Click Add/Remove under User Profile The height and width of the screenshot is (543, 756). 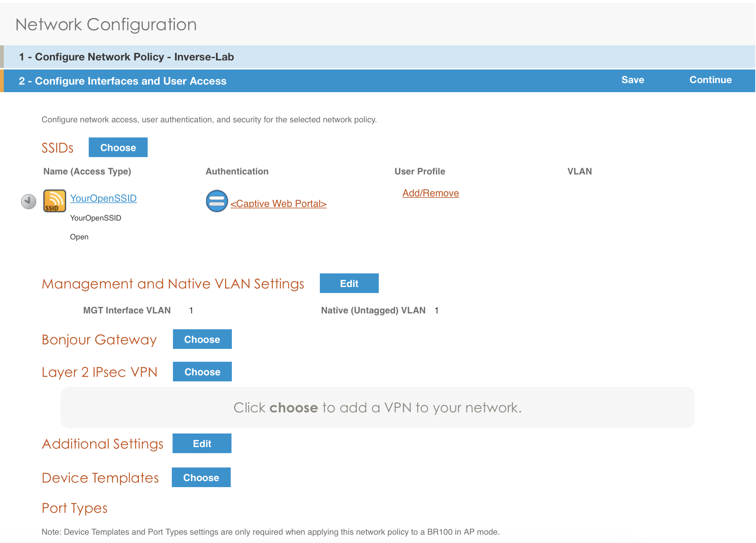pyautogui.click(x=430, y=193)
